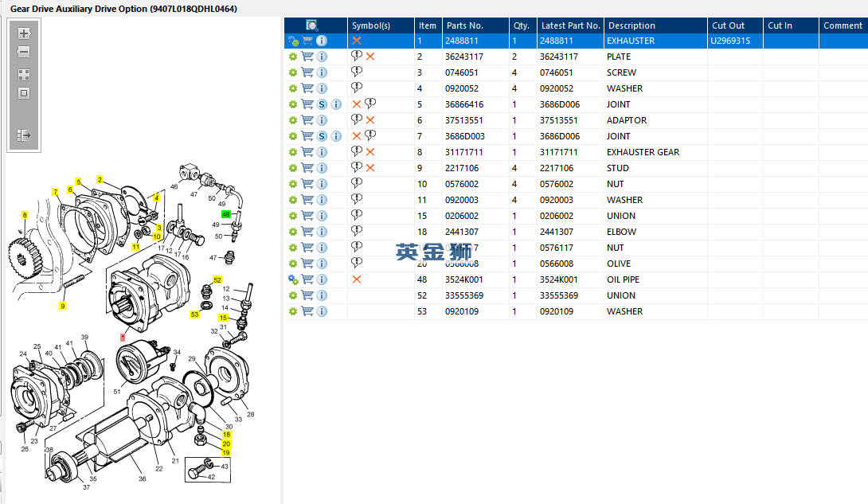Click the gear icon on WASHER 0920052 row

[x=293, y=88]
